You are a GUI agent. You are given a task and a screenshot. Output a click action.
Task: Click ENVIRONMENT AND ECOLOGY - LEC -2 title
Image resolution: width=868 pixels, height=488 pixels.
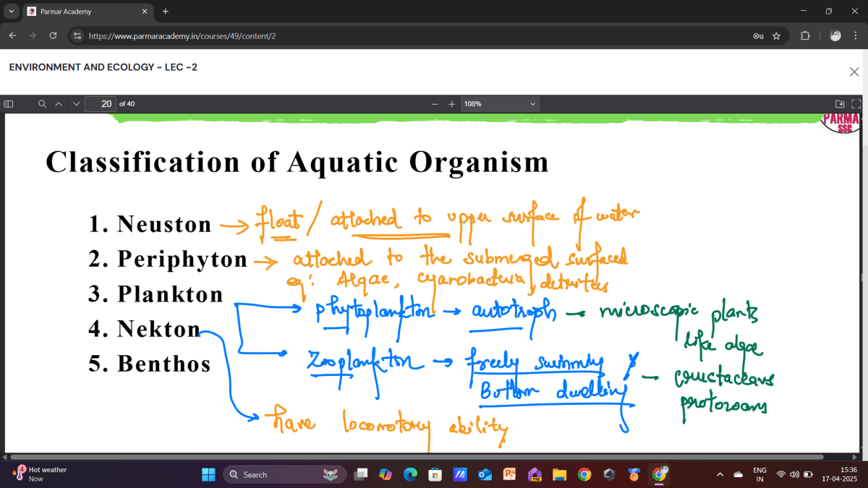103,67
